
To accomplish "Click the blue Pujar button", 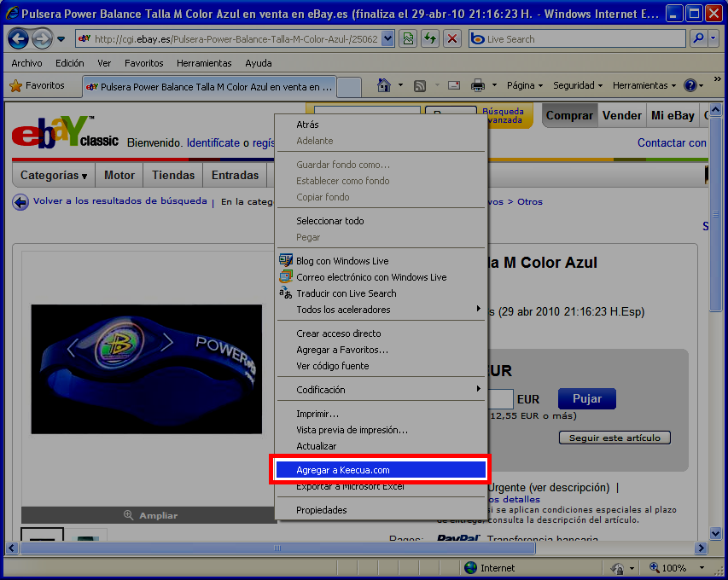I will click(587, 398).
